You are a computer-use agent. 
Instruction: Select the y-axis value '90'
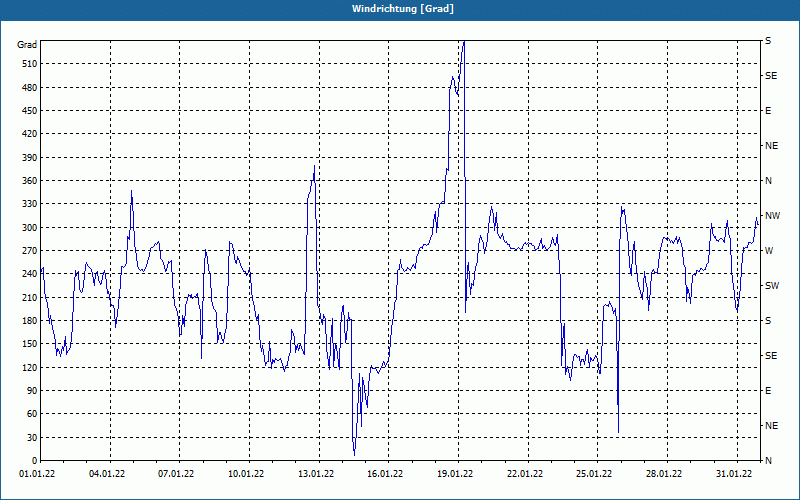pos(32,391)
